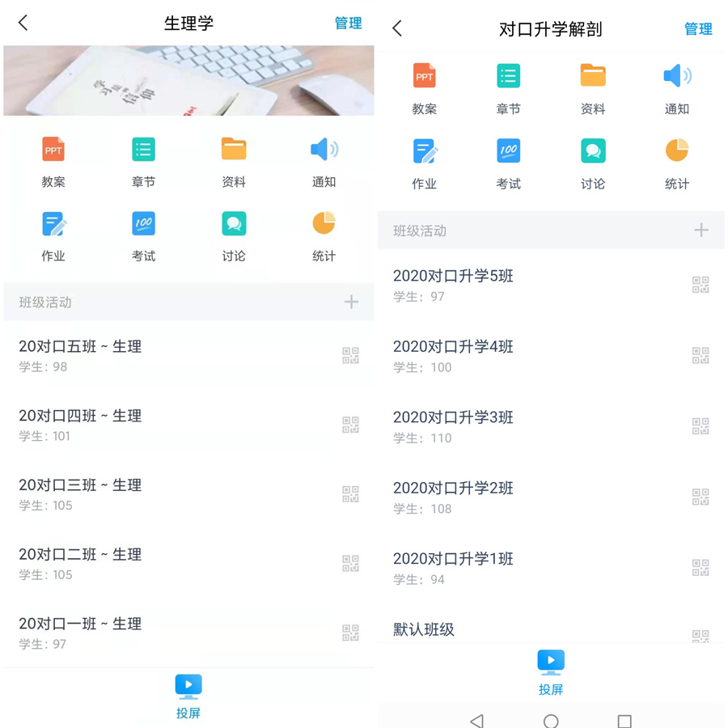Tap 通知 speaker icon in 对口升学解剖 screen

point(676,77)
